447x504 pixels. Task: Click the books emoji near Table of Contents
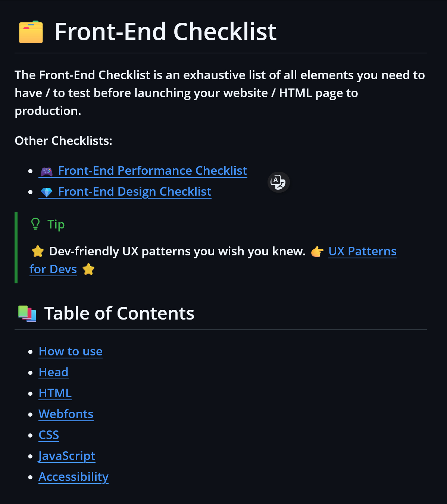point(27,314)
